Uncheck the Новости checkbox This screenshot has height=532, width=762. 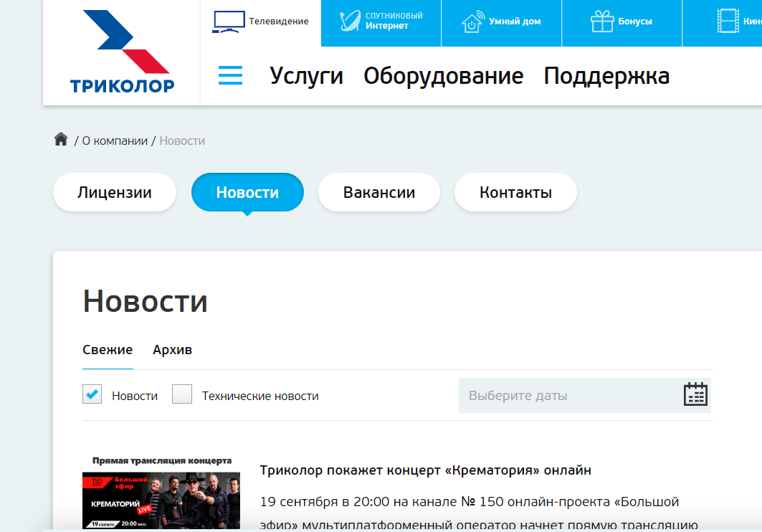[x=92, y=394]
